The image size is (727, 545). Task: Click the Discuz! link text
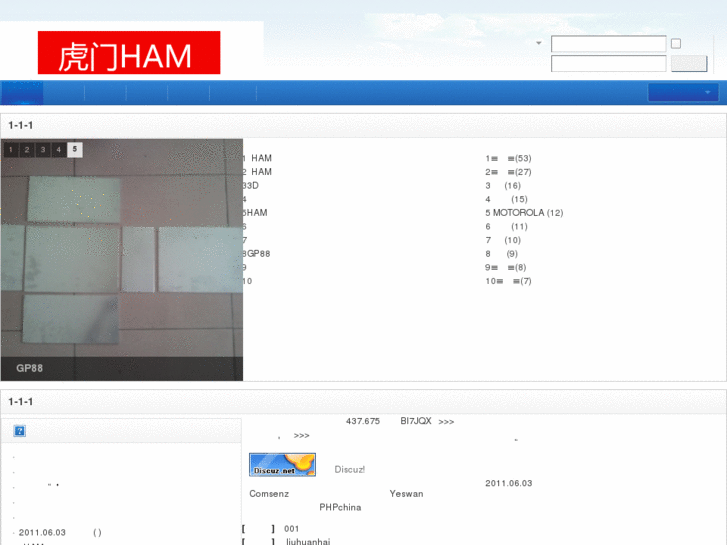tap(350, 469)
